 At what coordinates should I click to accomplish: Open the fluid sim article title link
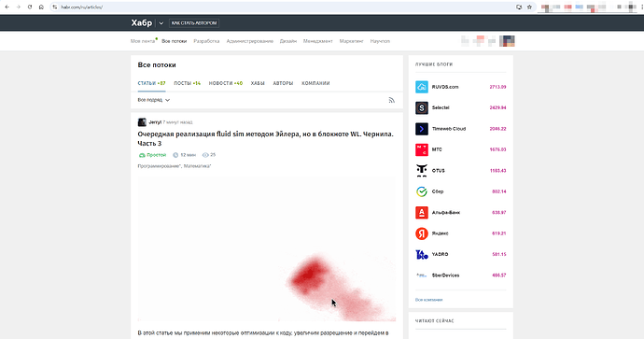265,138
